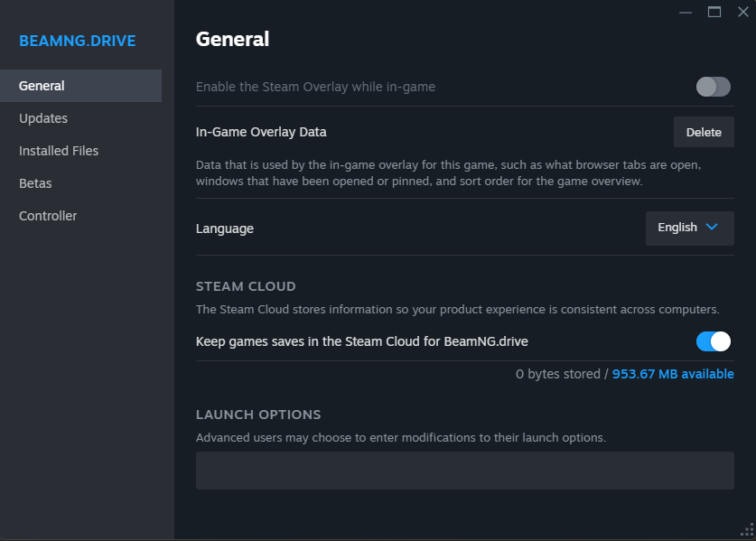Click the window resize grip
Image resolution: width=756 pixels, height=541 pixels.
click(x=747, y=530)
